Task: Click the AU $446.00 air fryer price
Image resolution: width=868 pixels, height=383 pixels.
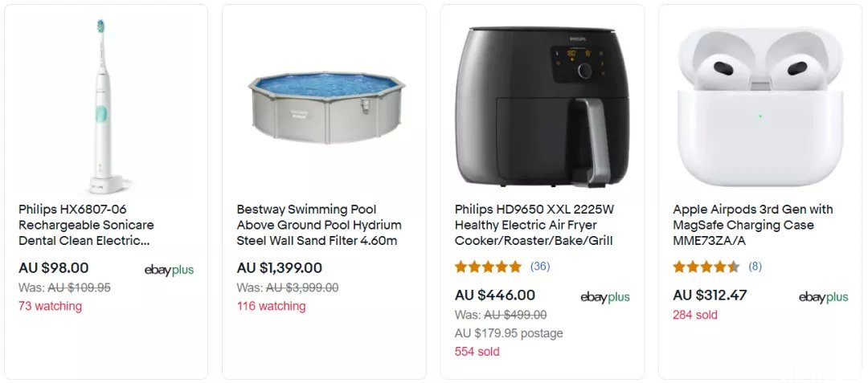Action: click(x=495, y=295)
